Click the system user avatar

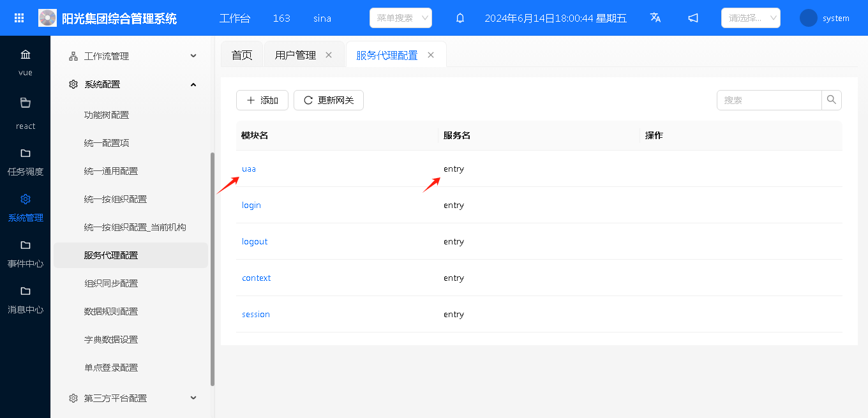pyautogui.click(x=809, y=18)
